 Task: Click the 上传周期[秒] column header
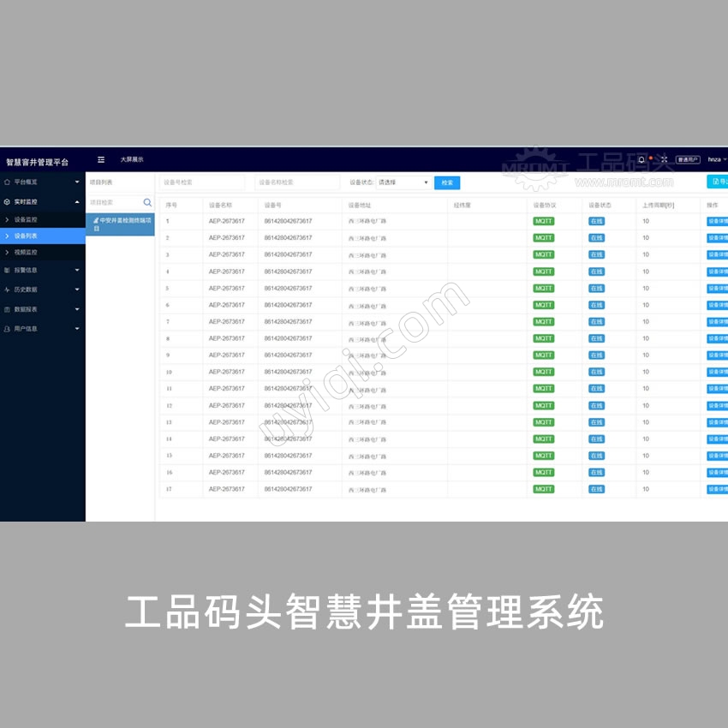658,206
